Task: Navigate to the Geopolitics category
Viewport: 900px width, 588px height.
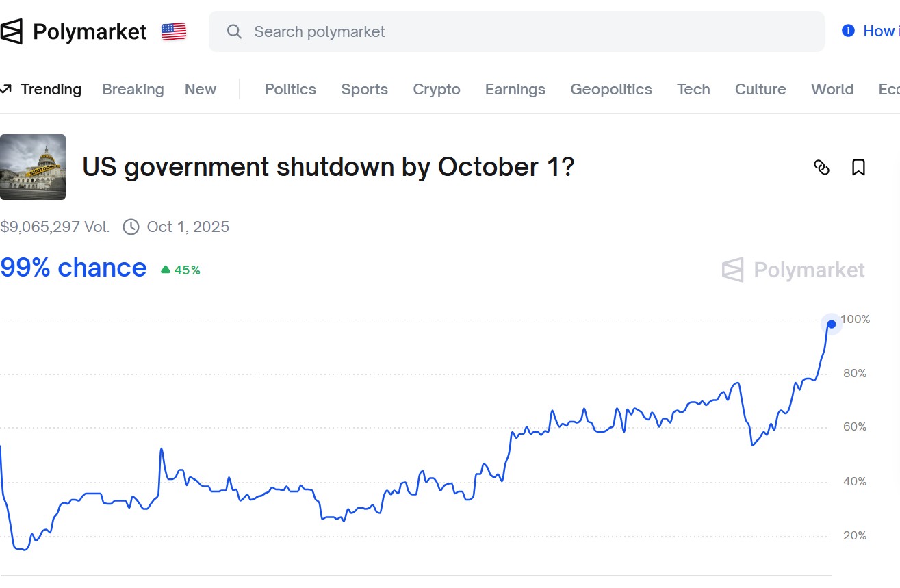Action: [x=611, y=89]
